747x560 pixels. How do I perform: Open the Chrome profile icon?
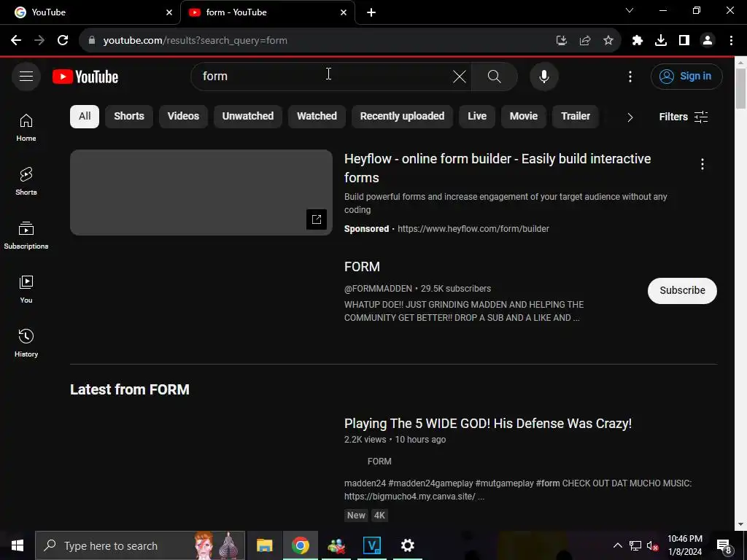(708, 41)
